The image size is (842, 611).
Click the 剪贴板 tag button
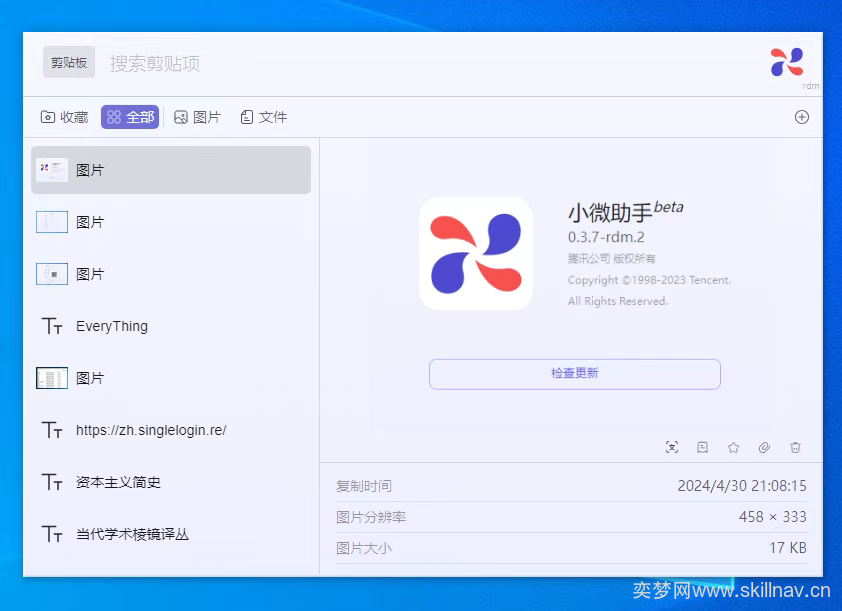[x=69, y=62]
